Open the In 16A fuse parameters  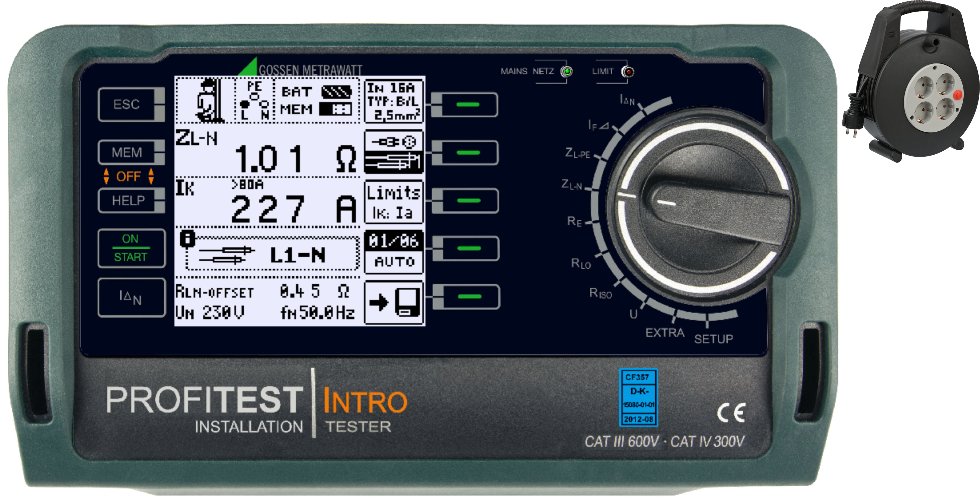pos(394,101)
